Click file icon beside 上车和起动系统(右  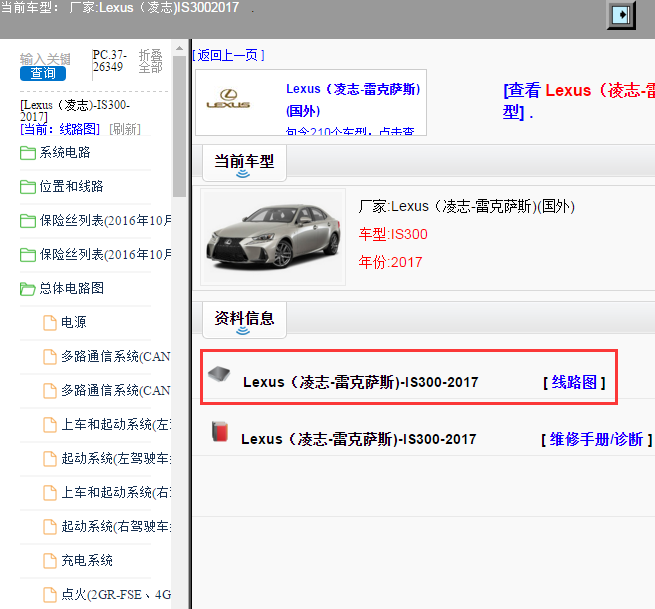click(50, 493)
